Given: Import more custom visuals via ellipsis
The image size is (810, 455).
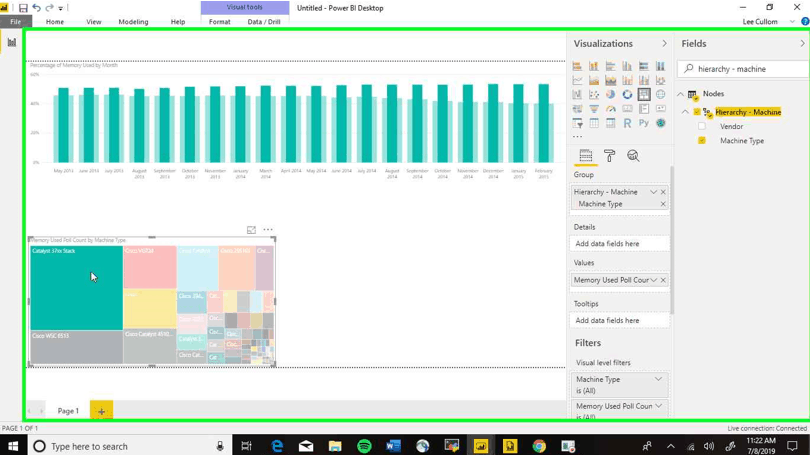Looking at the screenshot, I should pyautogui.click(x=577, y=136).
